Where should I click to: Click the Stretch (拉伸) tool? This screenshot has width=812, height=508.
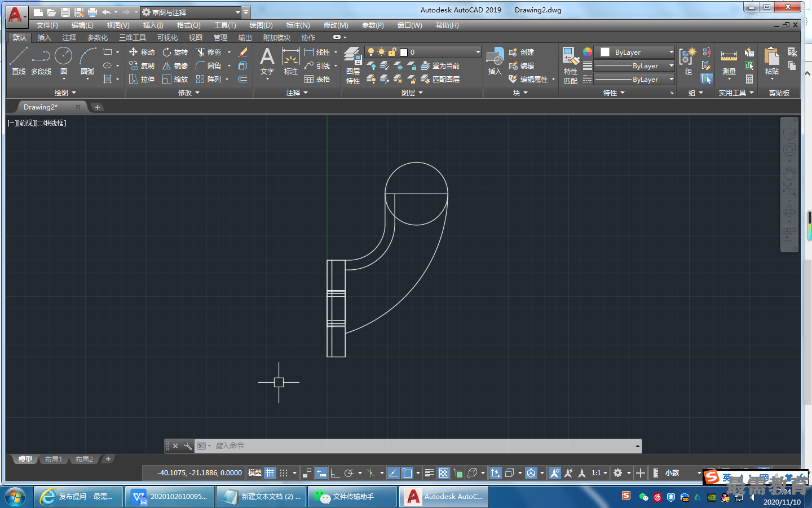(x=142, y=79)
